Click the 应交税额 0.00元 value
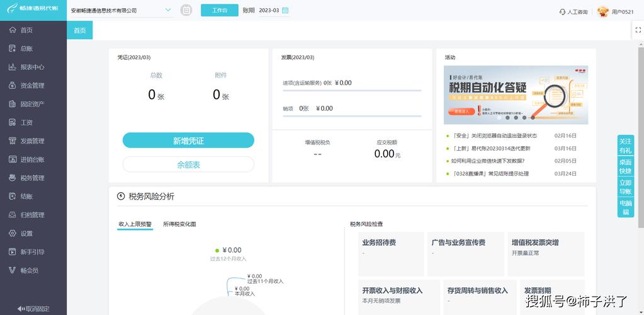644x315 pixels. [x=387, y=154]
